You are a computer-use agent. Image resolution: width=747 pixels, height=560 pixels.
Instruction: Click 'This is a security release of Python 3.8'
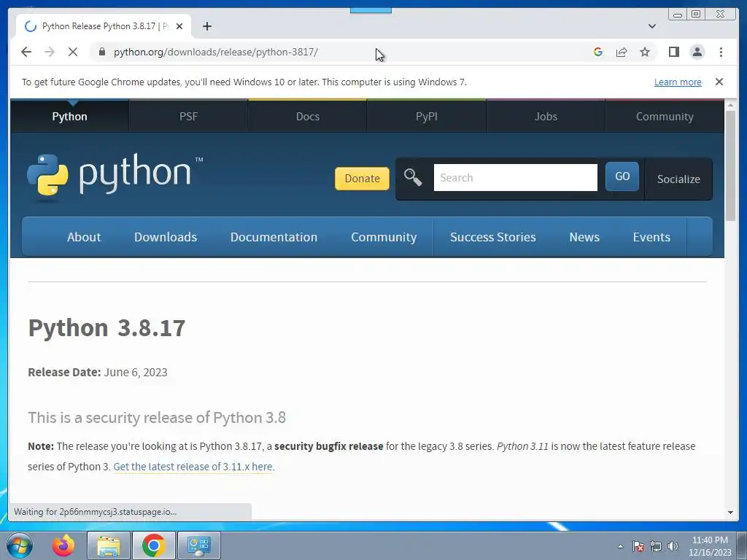157,417
